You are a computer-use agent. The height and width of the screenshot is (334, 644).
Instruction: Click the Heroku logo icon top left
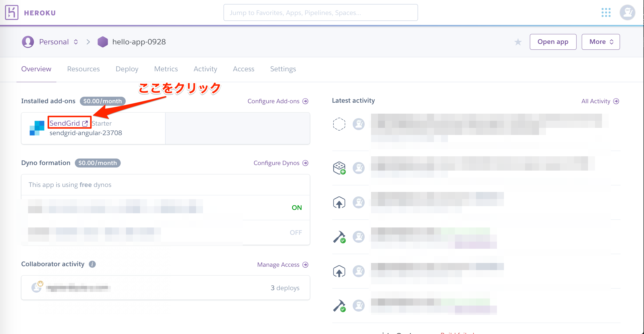tap(11, 12)
